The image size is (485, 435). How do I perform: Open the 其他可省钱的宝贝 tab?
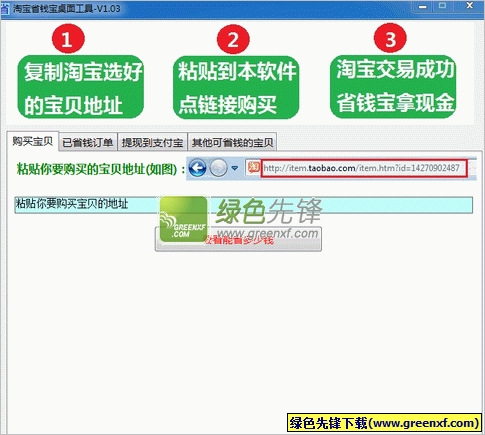232,142
